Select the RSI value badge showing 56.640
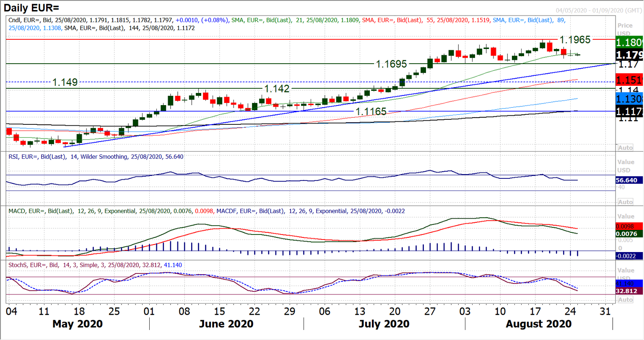 628,180
